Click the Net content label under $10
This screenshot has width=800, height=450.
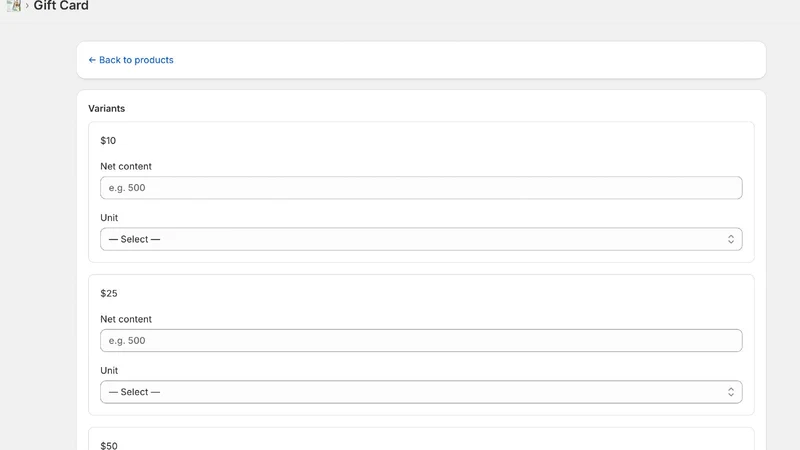126,166
